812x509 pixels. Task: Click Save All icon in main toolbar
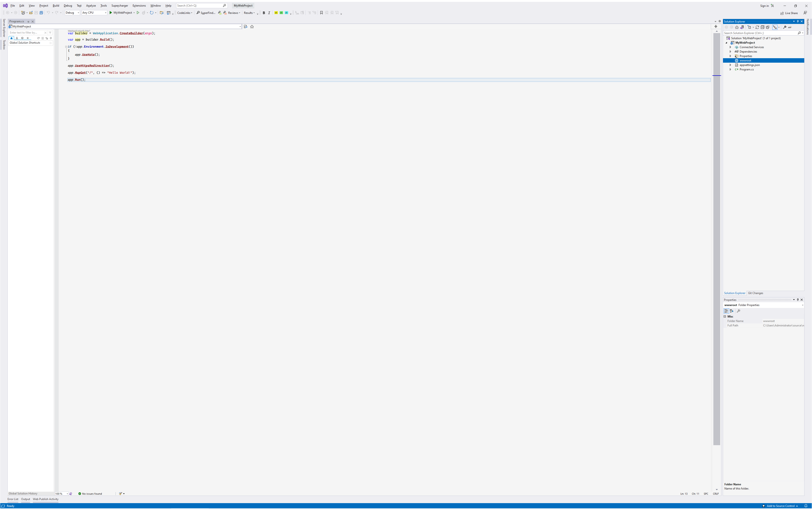click(41, 13)
